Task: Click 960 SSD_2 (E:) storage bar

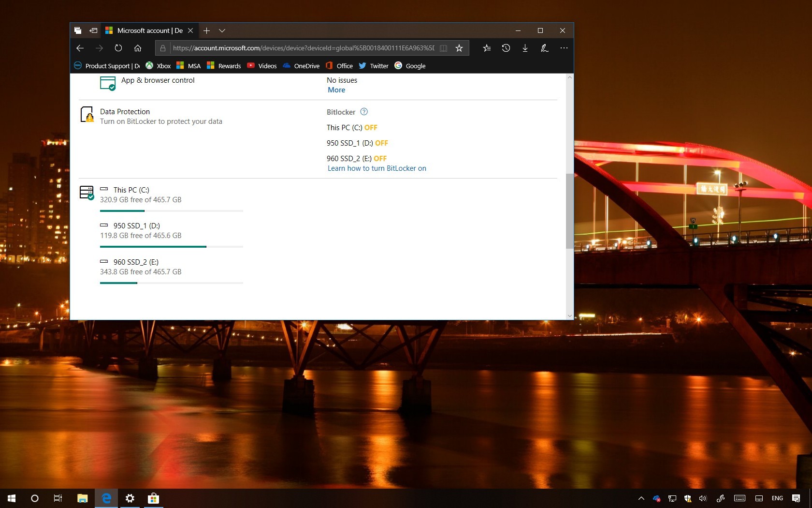Action: point(172,283)
